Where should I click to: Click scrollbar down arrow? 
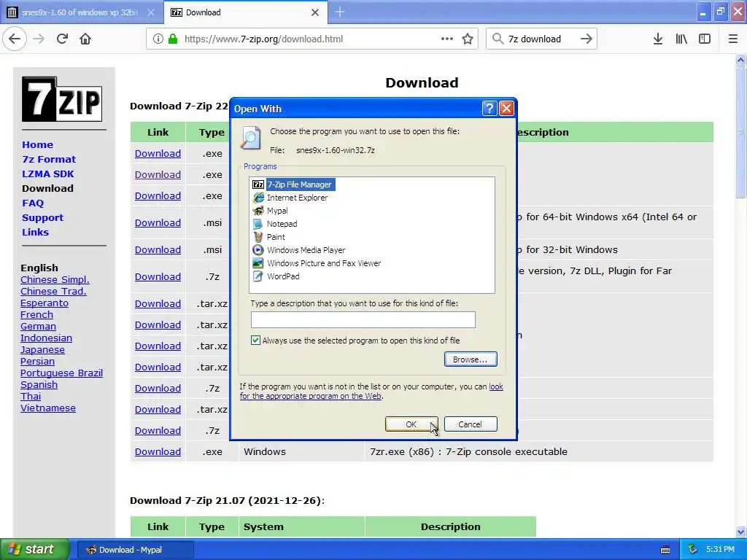pos(741,532)
